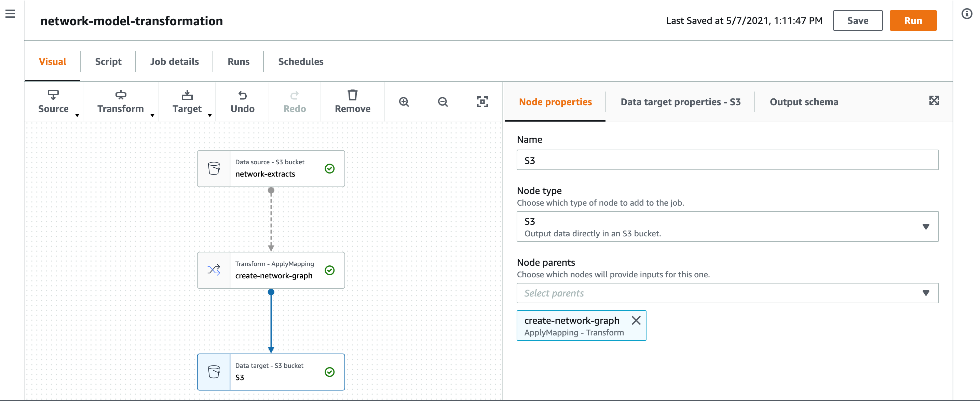Expand the Node type selector

[x=727, y=227]
